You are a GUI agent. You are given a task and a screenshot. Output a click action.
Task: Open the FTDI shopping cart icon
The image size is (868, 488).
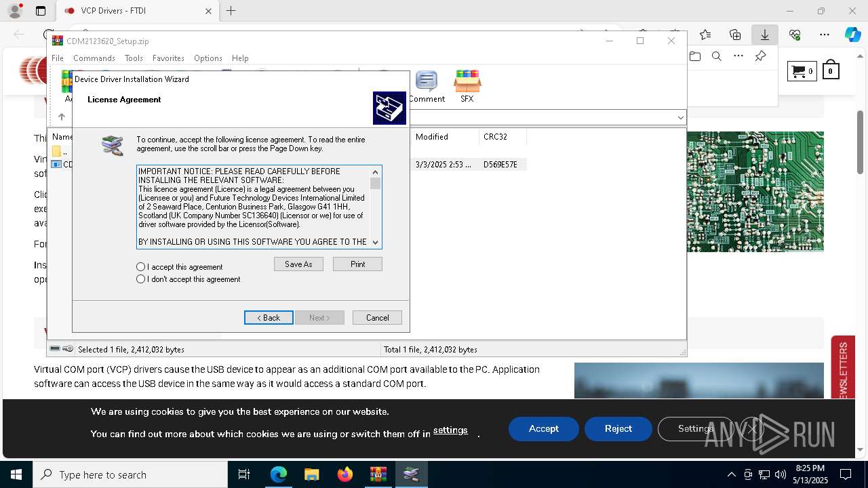(x=802, y=70)
